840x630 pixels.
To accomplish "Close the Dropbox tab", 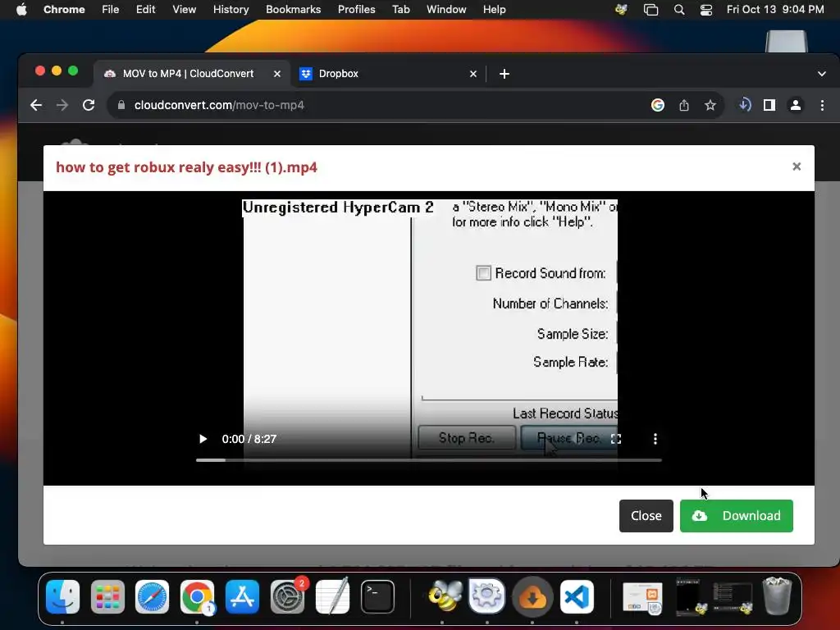I will 473,74.
